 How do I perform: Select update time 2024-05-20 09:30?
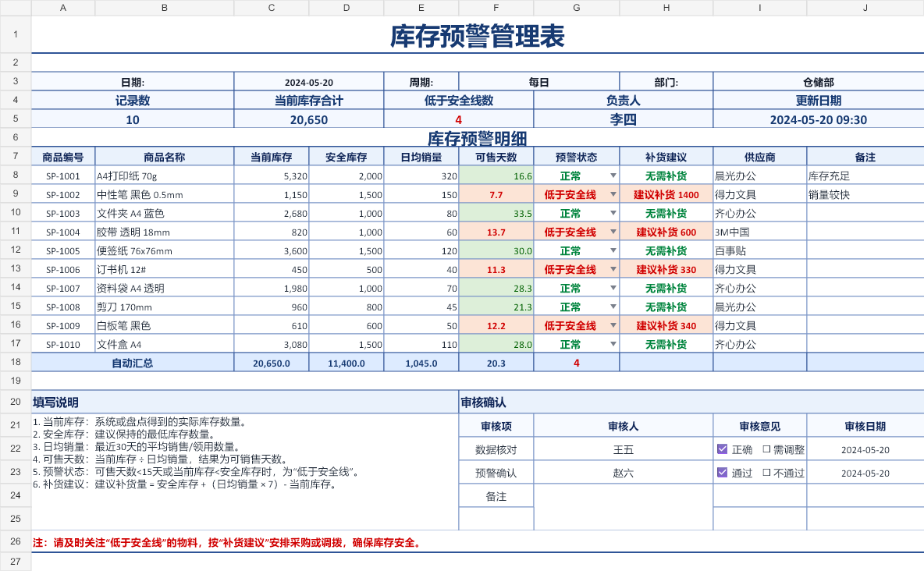point(819,119)
